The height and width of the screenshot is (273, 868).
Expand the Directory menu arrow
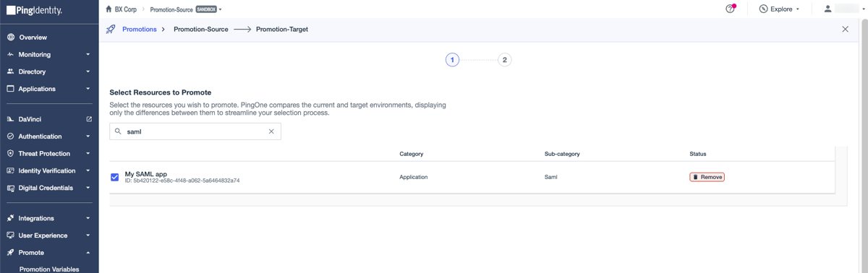pyautogui.click(x=88, y=72)
